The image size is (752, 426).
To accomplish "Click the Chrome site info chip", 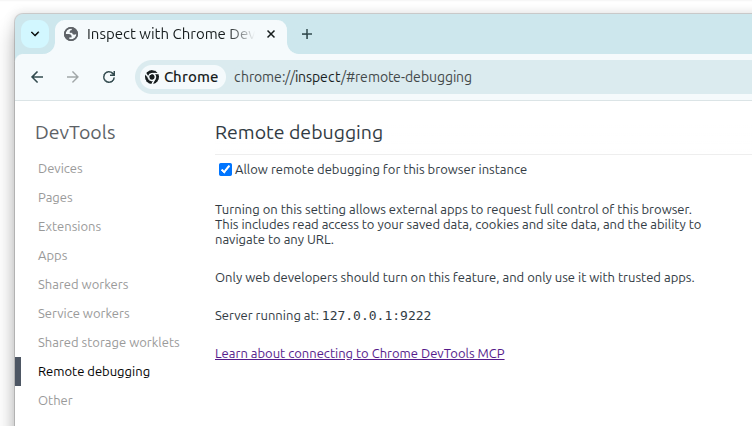I will pyautogui.click(x=182, y=77).
